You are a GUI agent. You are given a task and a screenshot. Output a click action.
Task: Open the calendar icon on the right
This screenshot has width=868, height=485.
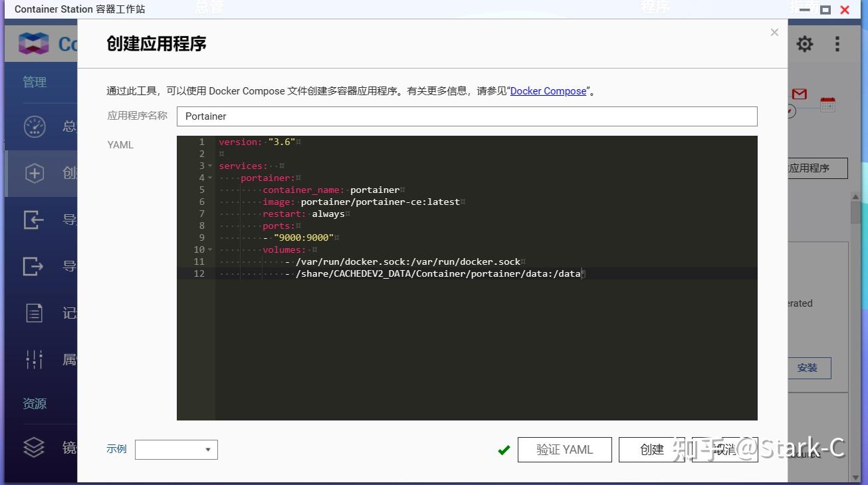coord(827,104)
